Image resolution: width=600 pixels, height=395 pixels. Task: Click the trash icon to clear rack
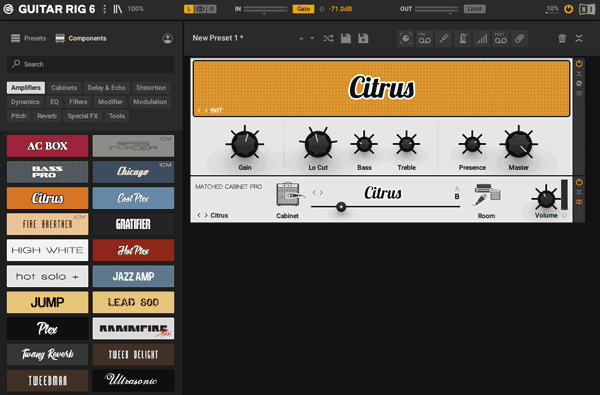562,38
